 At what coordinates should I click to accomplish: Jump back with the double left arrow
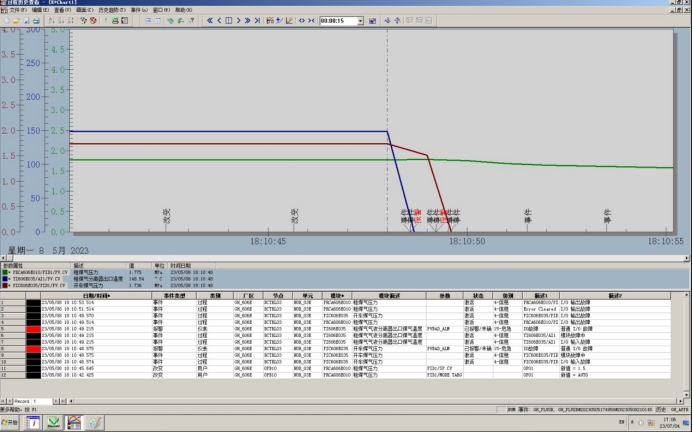pyautogui.click(x=210, y=21)
